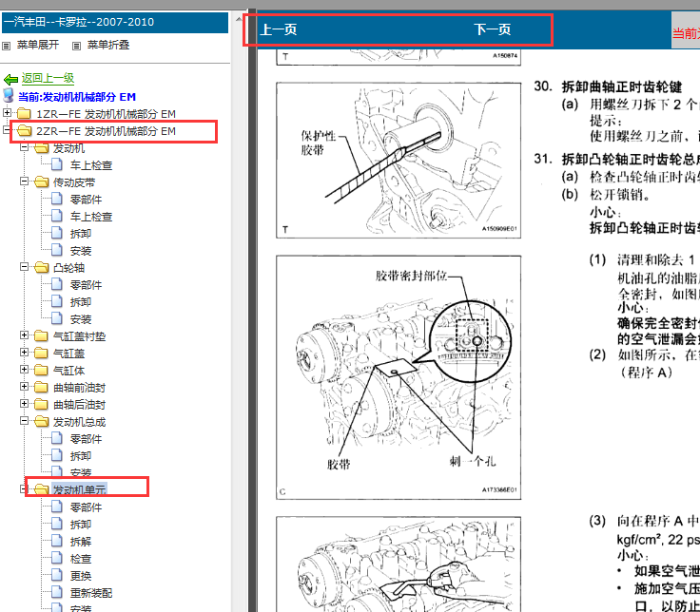Click page icon of 拆解 under 发动机单元
Screen dimensions: 700x612
pos(57,541)
